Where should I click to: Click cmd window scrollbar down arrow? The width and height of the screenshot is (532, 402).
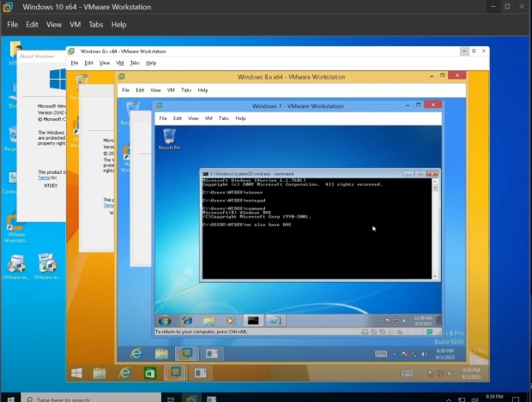tap(435, 276)
